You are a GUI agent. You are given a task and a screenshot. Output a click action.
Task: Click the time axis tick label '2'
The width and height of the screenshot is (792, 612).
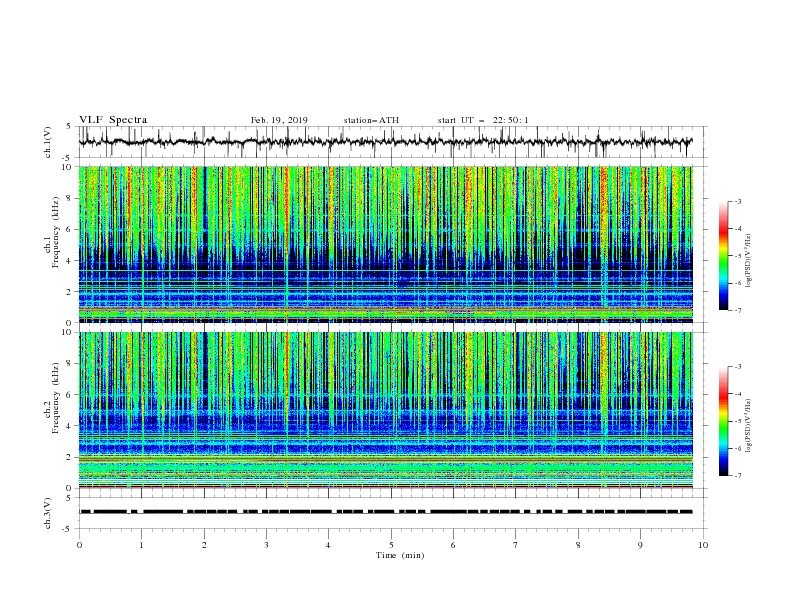click(x=204, y=545)
